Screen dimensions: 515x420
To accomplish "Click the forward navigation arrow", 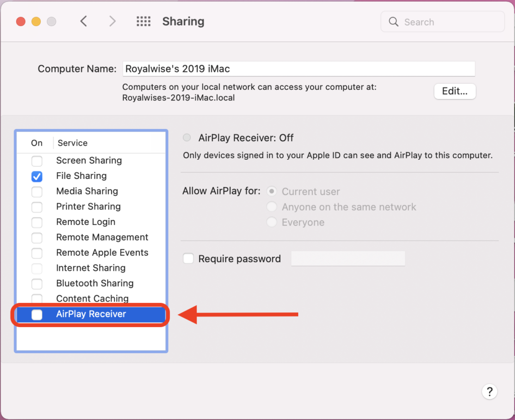I will pos(112,21).
